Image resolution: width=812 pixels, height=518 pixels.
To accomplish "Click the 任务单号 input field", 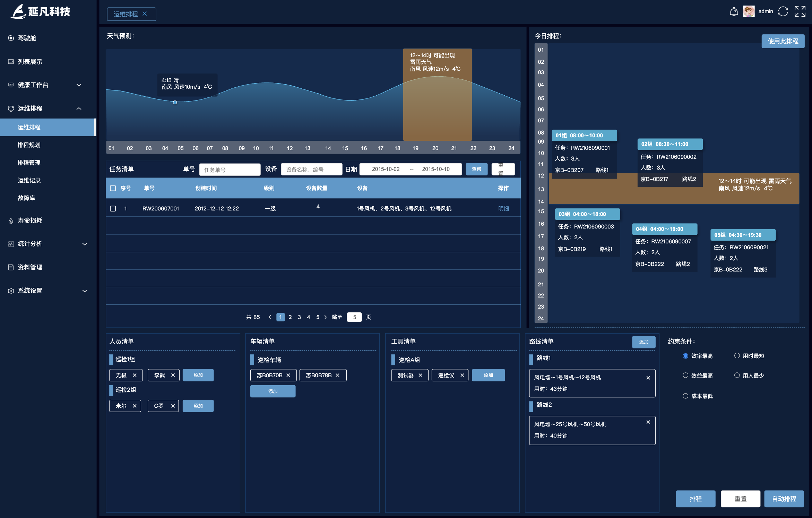I will (x=230, y=170).
